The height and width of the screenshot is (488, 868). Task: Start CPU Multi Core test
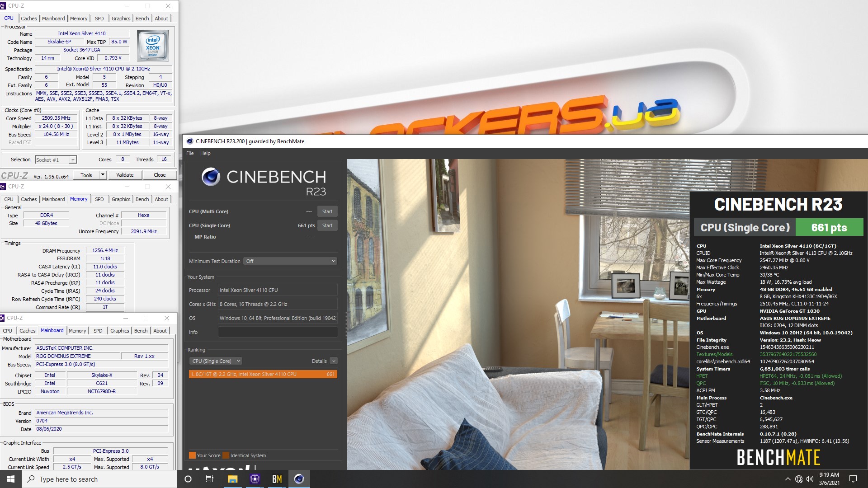327,211
